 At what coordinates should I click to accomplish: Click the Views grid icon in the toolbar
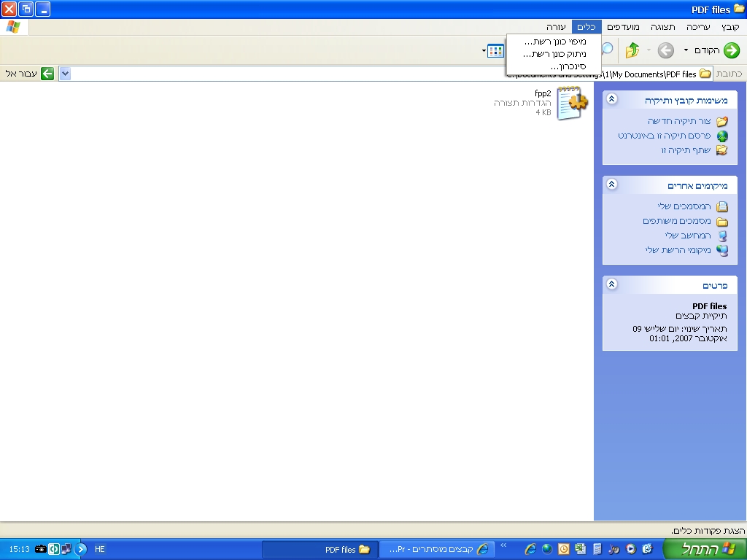pos(495,50)
